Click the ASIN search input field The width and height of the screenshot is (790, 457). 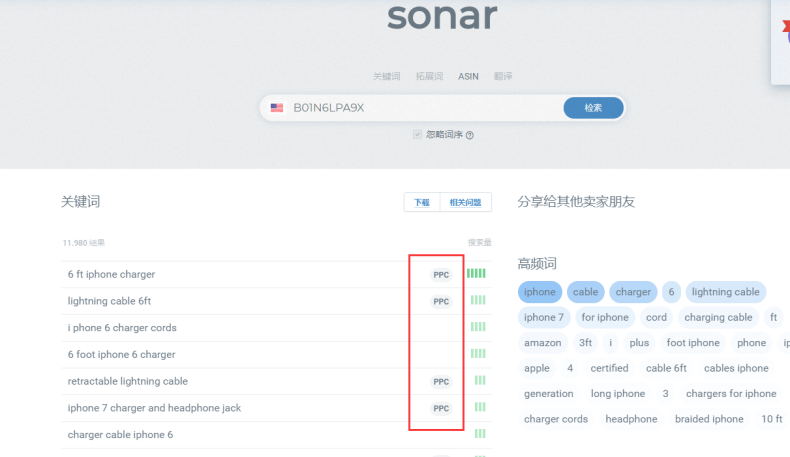pyautogui.click(x=420, y=108)
